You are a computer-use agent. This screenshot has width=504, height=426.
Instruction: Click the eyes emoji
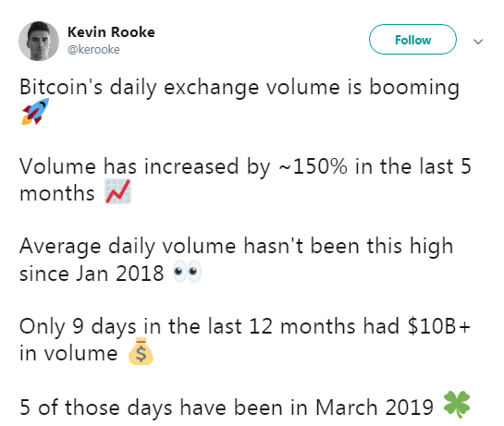coord(187,272)
